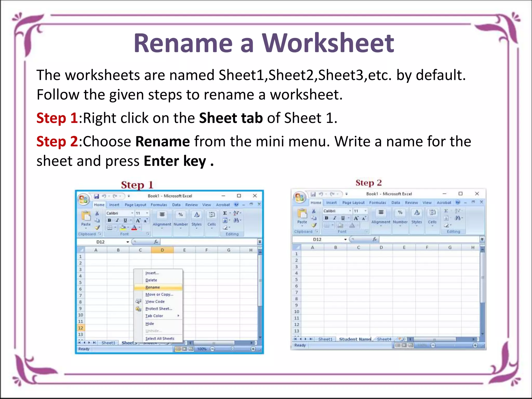Toggle Underline in Step 1 Font group
The image size is (532, 399).
125,220
